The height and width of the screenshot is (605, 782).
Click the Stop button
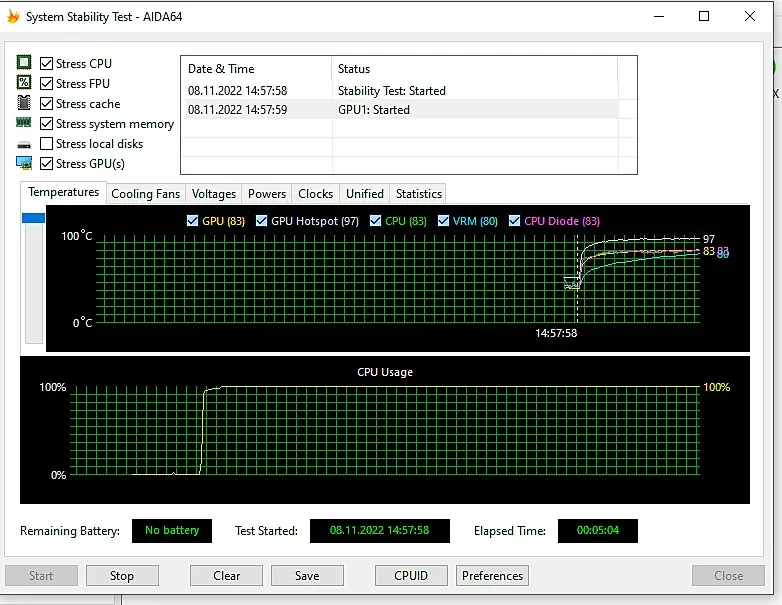tap(122, 576)
